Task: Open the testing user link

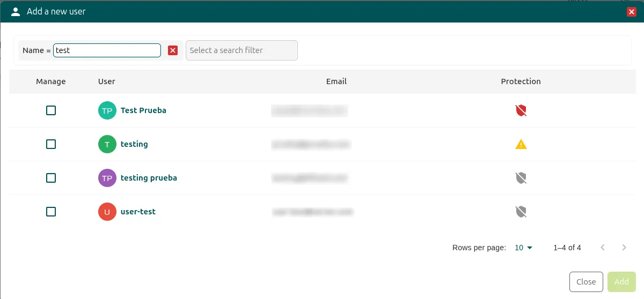Action: 134,144
